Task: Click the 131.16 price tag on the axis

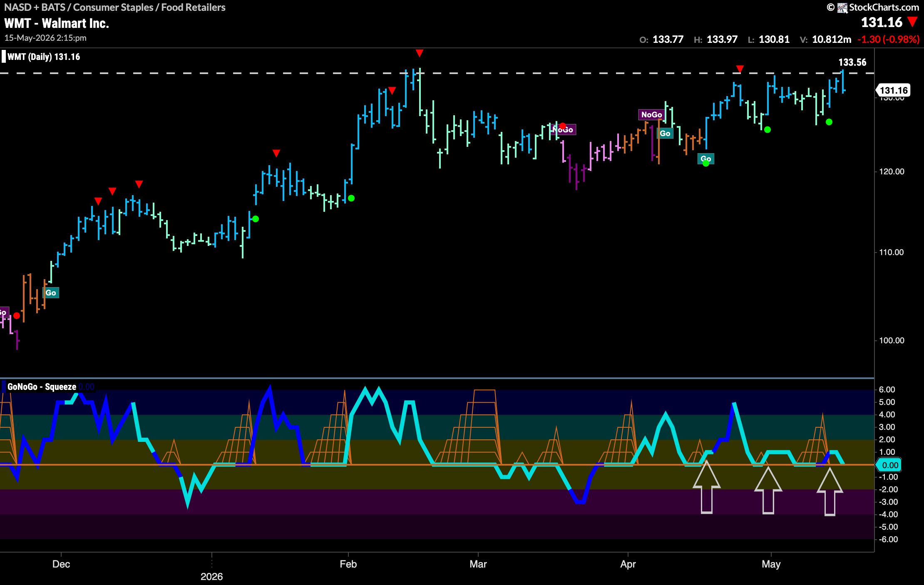Action: tap(894, 90)
